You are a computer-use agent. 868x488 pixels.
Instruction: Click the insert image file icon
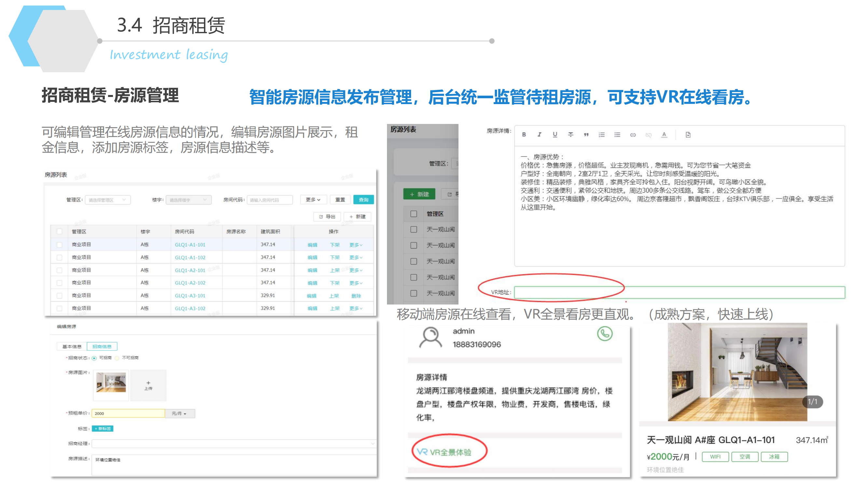(x=688, y=135)
